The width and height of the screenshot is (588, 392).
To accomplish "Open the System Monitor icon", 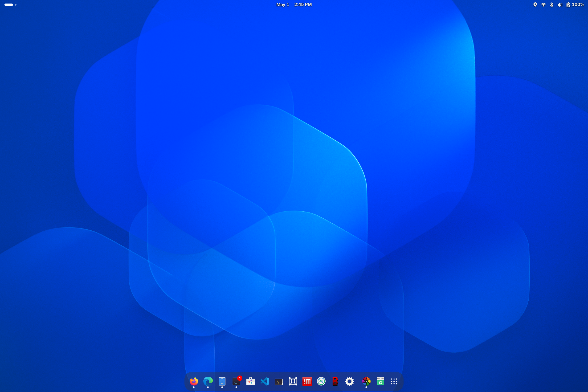I will point(279,382).
